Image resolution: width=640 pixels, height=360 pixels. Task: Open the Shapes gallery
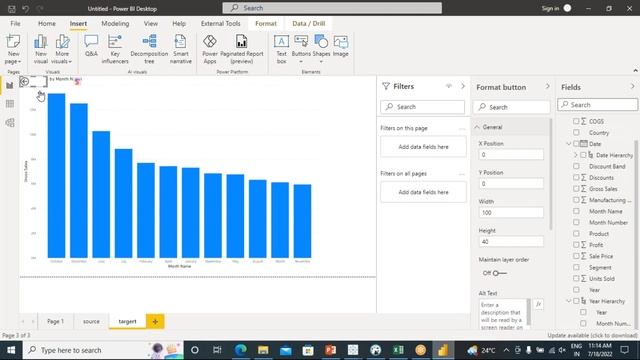click(321, 49)
